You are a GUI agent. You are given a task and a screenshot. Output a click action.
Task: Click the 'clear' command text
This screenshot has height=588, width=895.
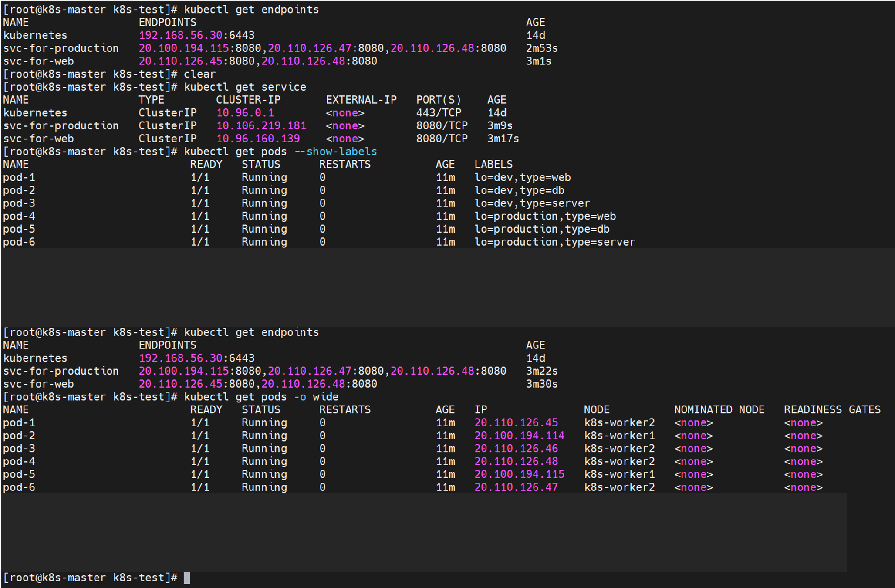[x=199, y=74]
